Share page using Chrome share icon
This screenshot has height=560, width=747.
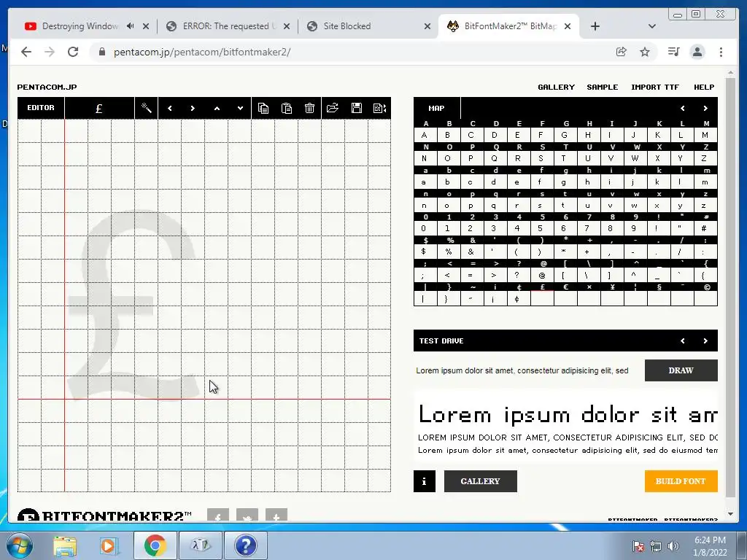point(622,52)
